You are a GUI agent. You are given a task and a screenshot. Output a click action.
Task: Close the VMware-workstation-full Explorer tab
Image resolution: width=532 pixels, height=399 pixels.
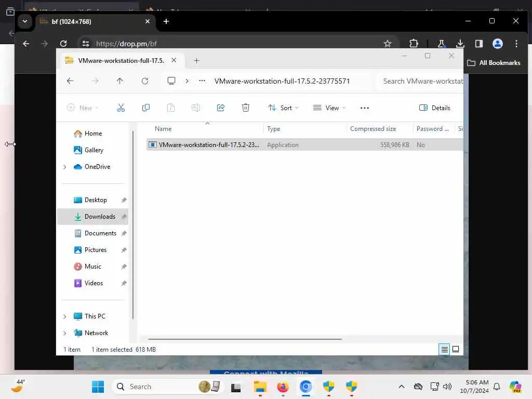click(174, 60)
